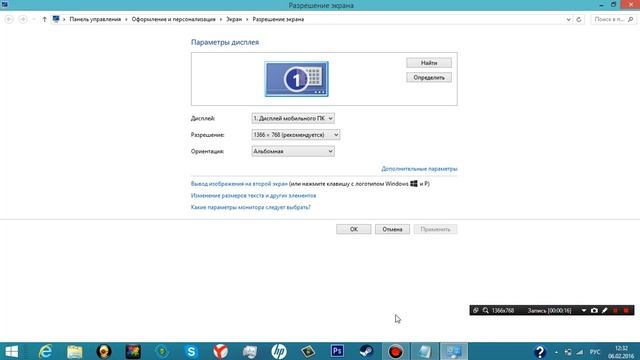Screen dimensions: 640x360
Task: Launch Skype from the taskbar
Action: 191,351
